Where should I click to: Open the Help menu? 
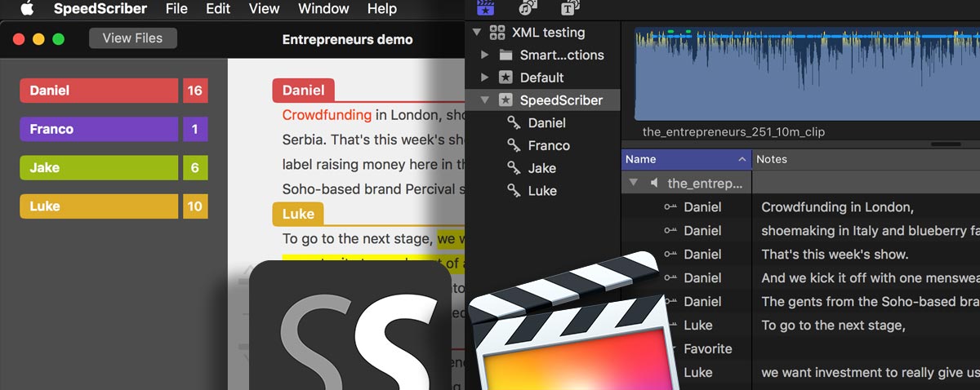coord(381,10)
